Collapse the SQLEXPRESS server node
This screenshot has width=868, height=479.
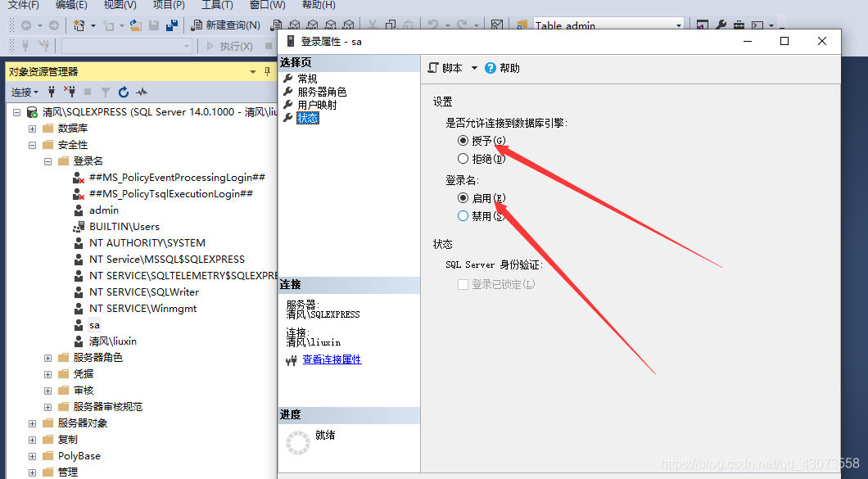point(16,112)
